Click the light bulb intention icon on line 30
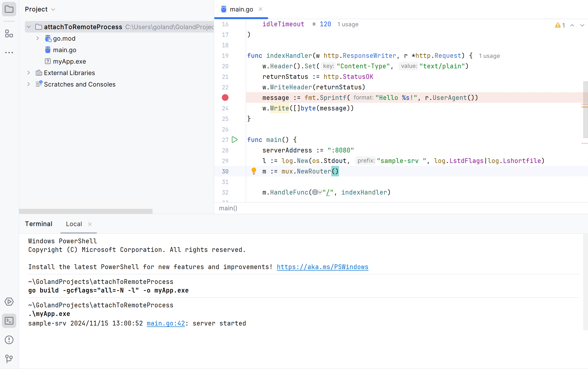 pos(254,171)
